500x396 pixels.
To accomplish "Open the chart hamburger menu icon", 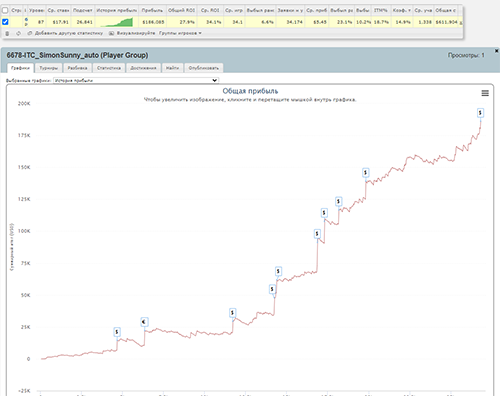I will pos(485,93).
